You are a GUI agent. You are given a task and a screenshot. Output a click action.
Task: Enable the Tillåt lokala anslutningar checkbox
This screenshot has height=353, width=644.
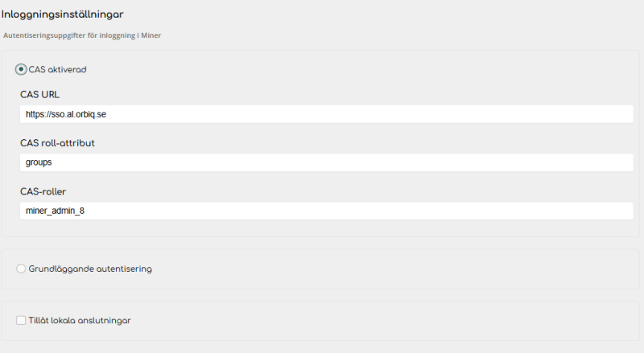[x=21, y=320]
